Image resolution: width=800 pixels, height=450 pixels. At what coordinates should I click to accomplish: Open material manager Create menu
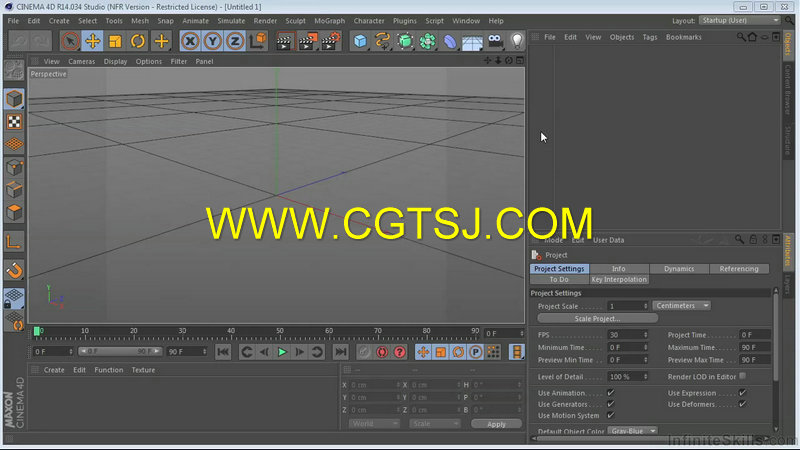[54, 370]
